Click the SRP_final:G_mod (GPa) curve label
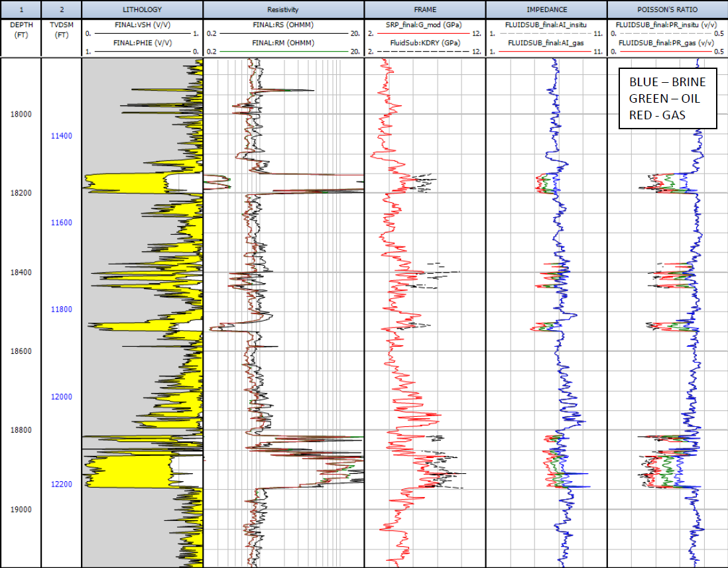728x568 pixels. (424, 25)
